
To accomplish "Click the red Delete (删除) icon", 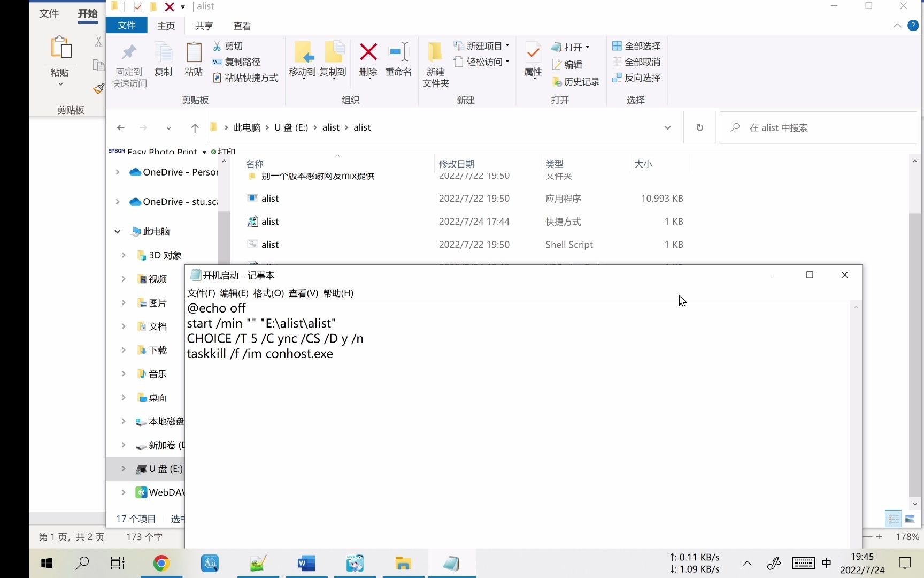I will [368, 52].
